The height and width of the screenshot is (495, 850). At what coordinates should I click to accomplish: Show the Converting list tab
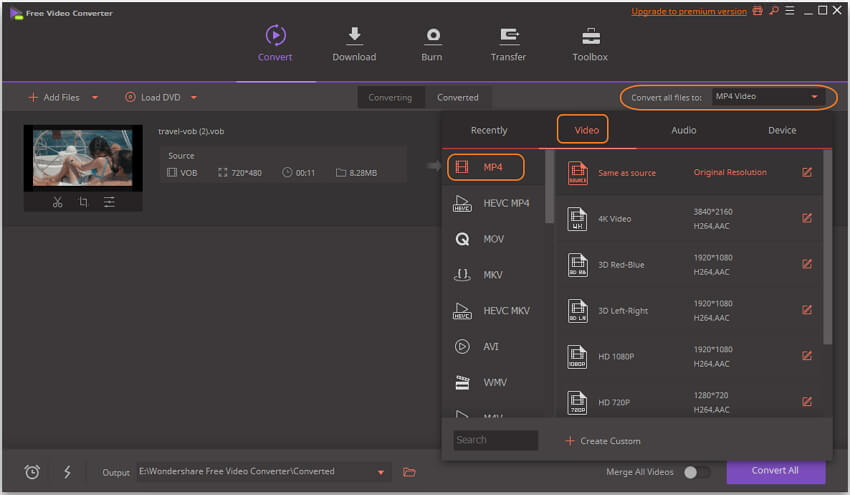point(390,98)
